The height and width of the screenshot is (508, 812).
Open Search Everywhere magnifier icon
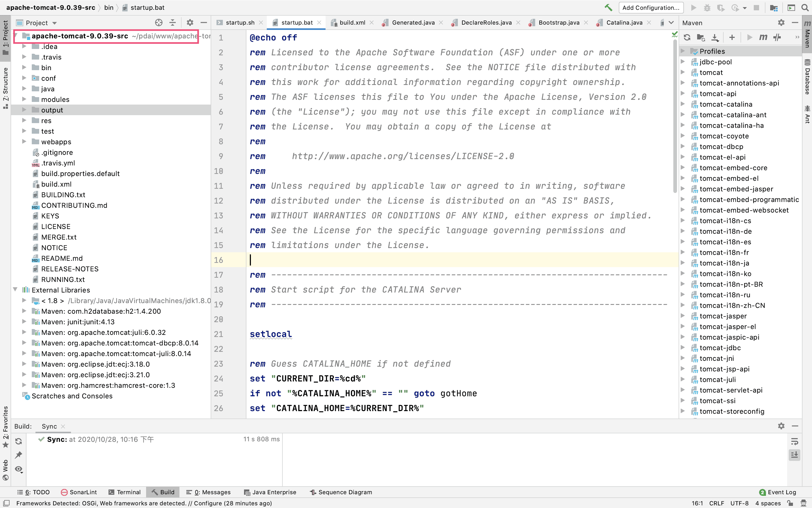point(805,7)
